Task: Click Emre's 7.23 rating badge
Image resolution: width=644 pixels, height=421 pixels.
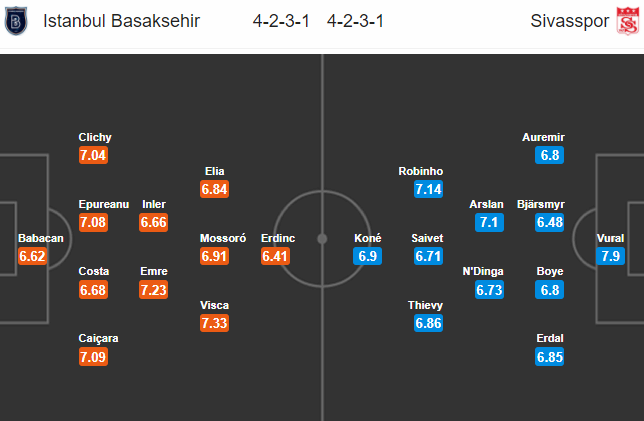Action: 154,290
